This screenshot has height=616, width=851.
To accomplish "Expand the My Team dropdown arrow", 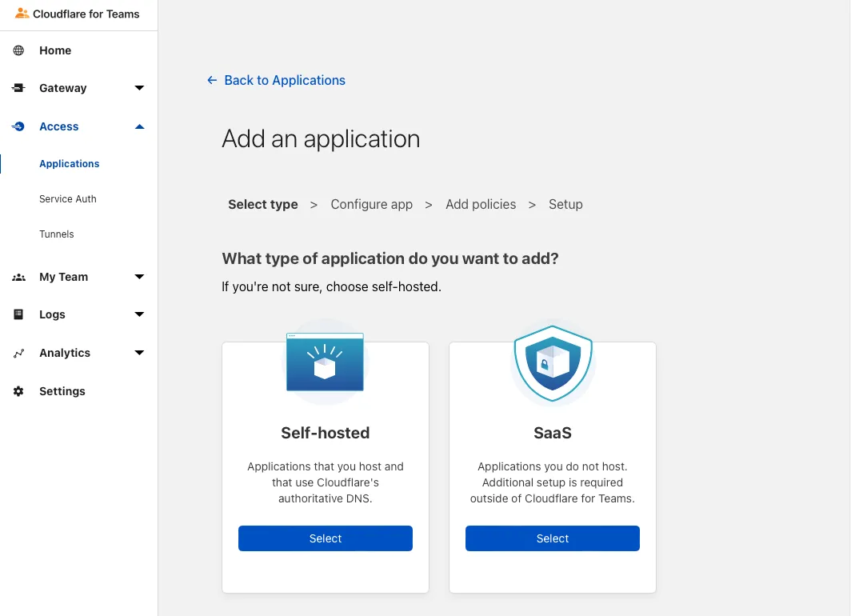I will [138, 277].
